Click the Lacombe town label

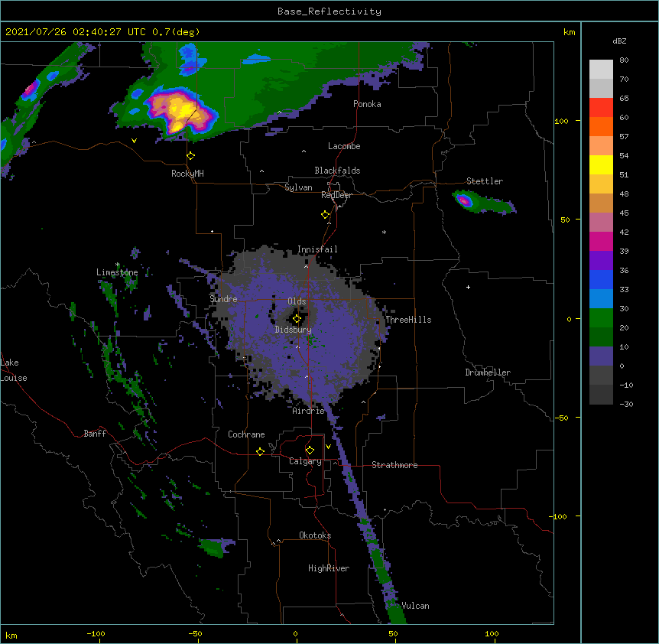344,146
